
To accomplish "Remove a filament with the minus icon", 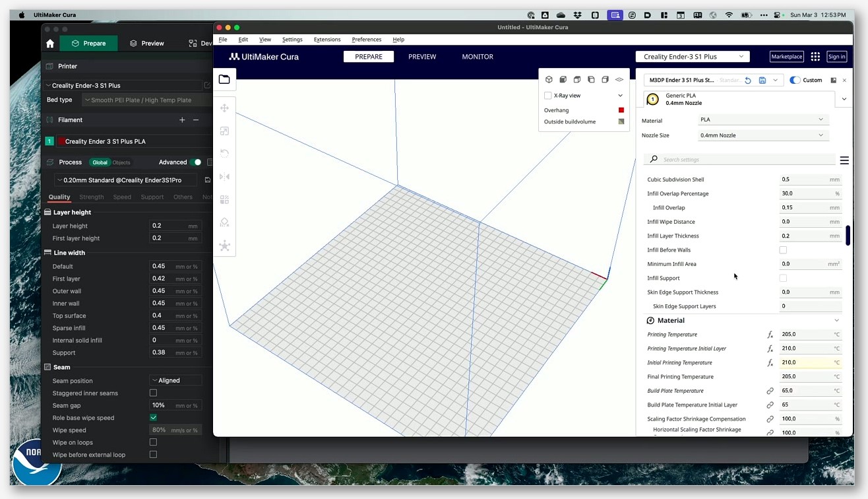I will [x=196, y=120].
